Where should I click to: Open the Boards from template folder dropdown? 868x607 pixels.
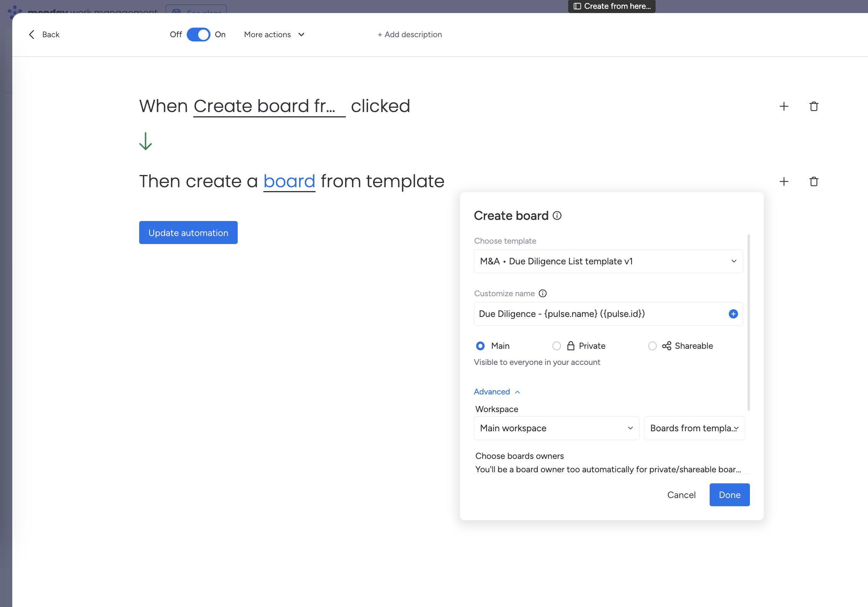point(694,428)
